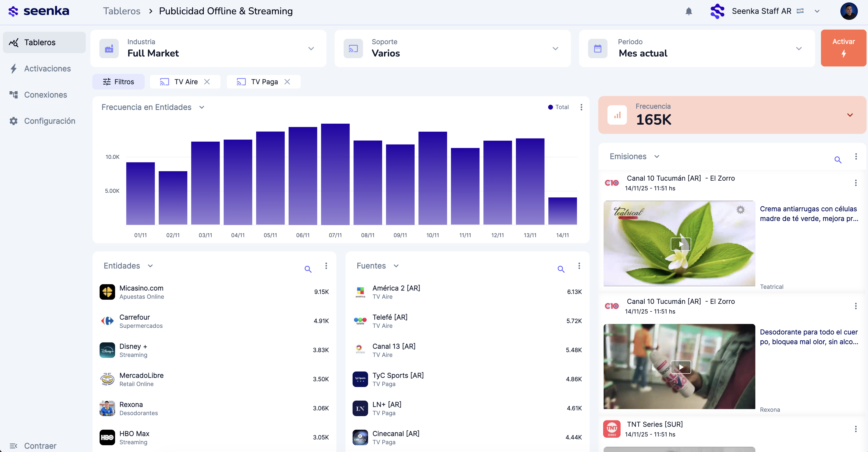Open search in the Fuentes panel

pyautogui.click(x=561, y=269)
